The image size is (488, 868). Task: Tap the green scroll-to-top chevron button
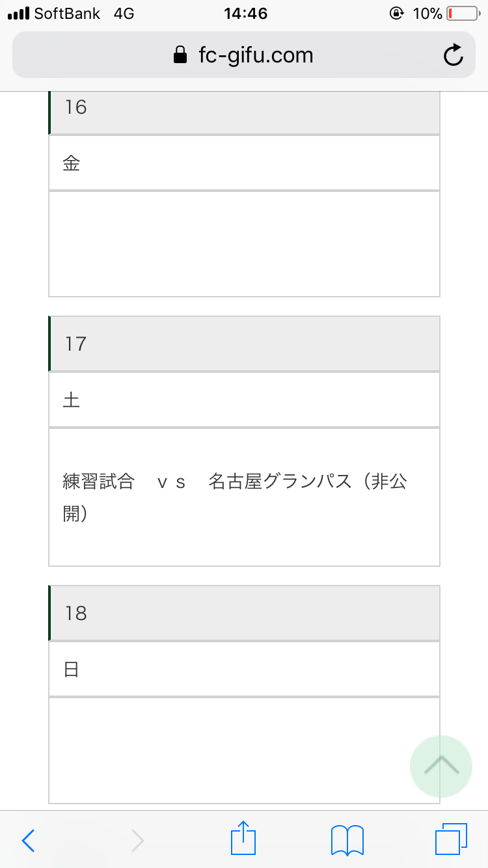[x=441, y=766]
